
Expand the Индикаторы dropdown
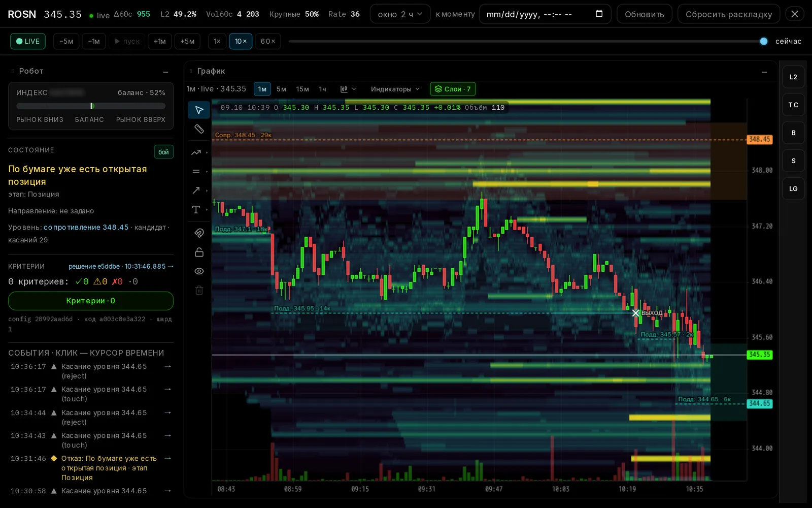click(x=395, y=89)
